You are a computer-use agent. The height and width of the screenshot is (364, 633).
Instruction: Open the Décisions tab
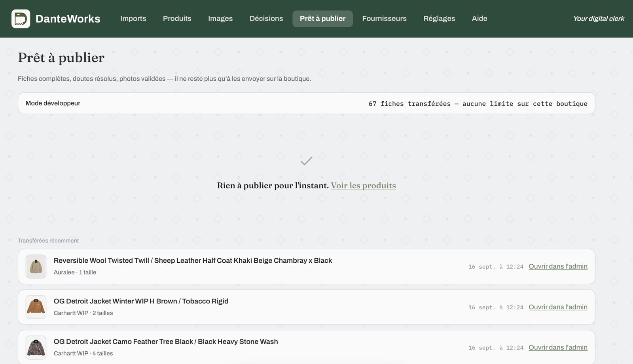[266, 19]
